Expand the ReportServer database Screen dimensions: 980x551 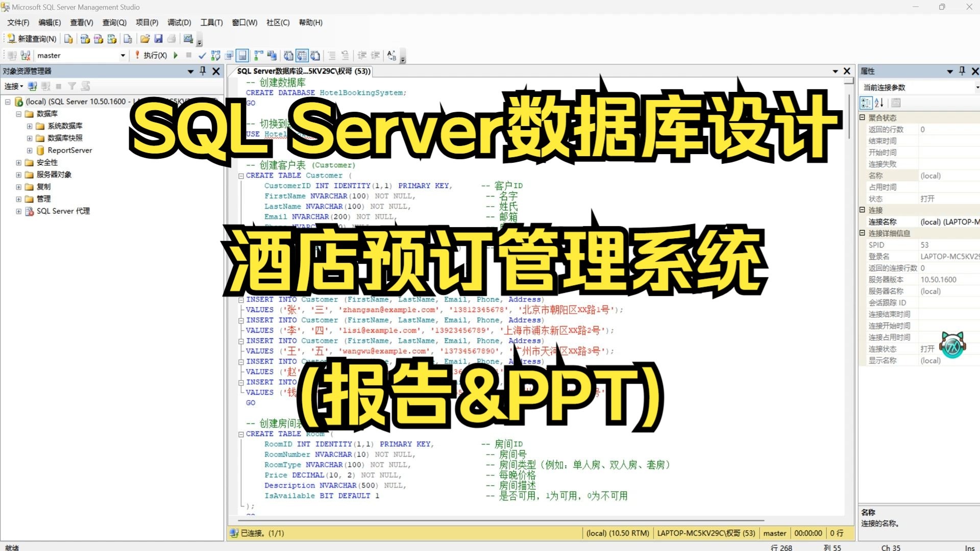tap(30, 151)
